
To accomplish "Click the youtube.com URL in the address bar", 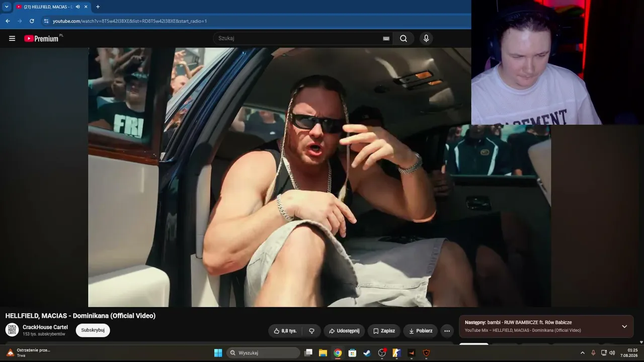I will coord(130,21).
